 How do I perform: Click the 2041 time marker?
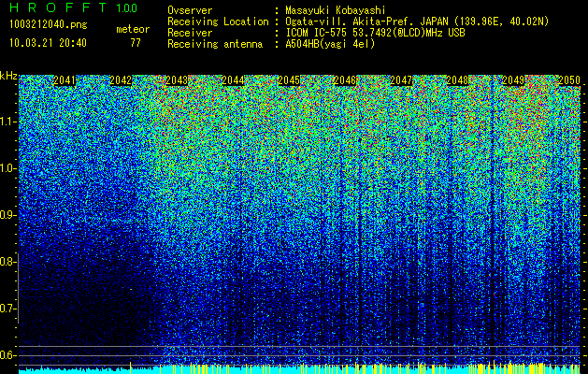pyautogui.click(x=65, y=80)
